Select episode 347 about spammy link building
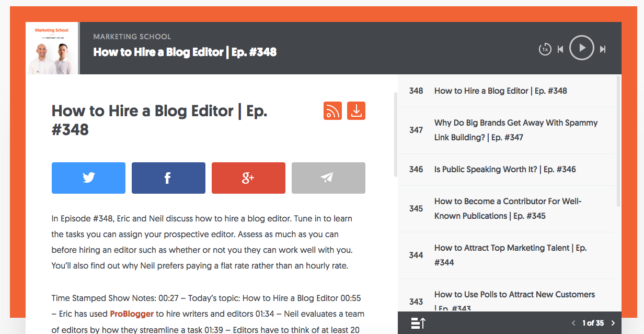The height and width of the screenshot is (334, 644). pos(515,130)
